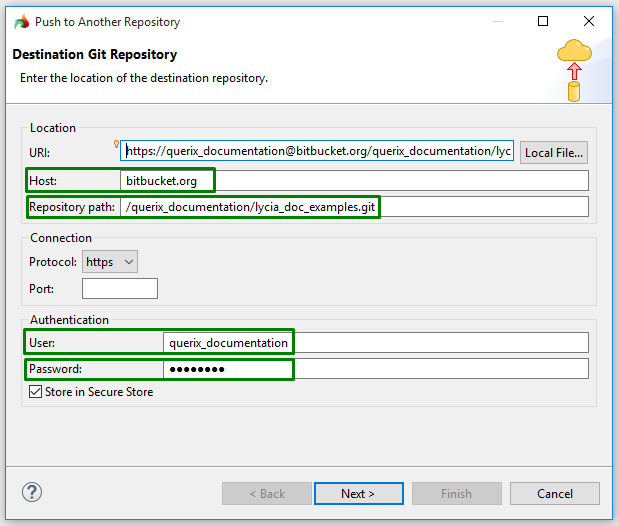Click the Eclipse app icon in title bar

[21, 21]
